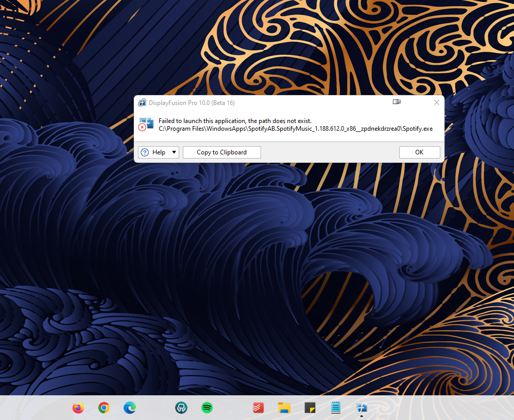The height and width of the screenshot is (420, 514).
Task: Close the DisplayFusion error dialog
Action: [436, 102]
